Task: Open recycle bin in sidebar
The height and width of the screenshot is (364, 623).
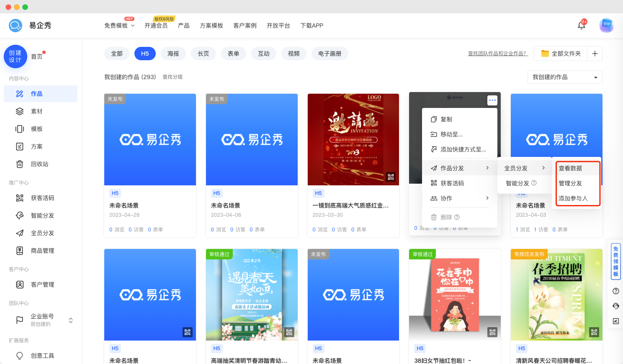Action: point(39,164)
